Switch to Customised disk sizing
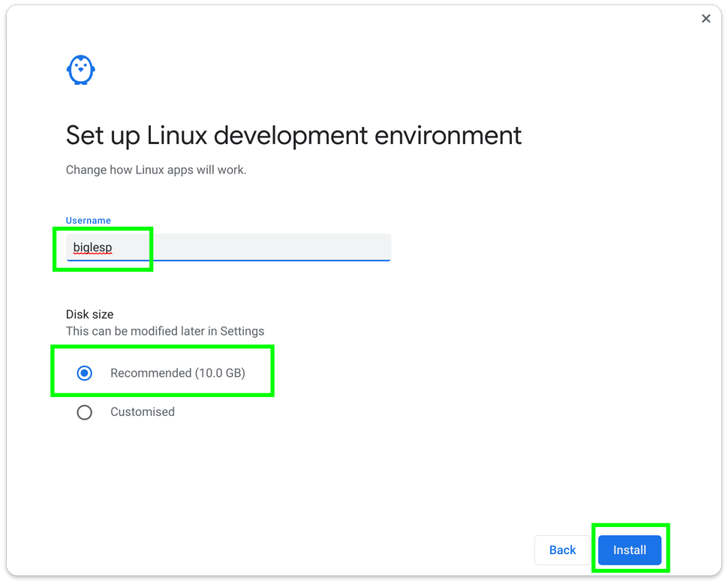 click(85, 411)
